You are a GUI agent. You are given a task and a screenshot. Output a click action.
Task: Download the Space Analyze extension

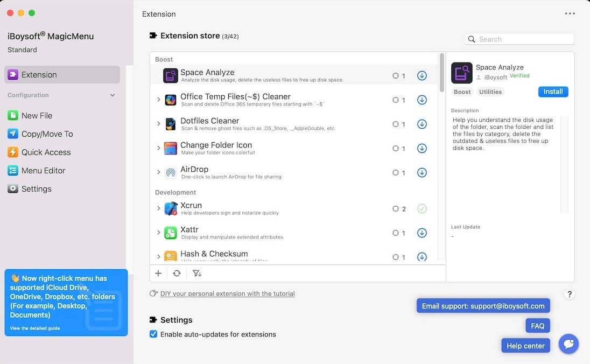pos(422,76)
